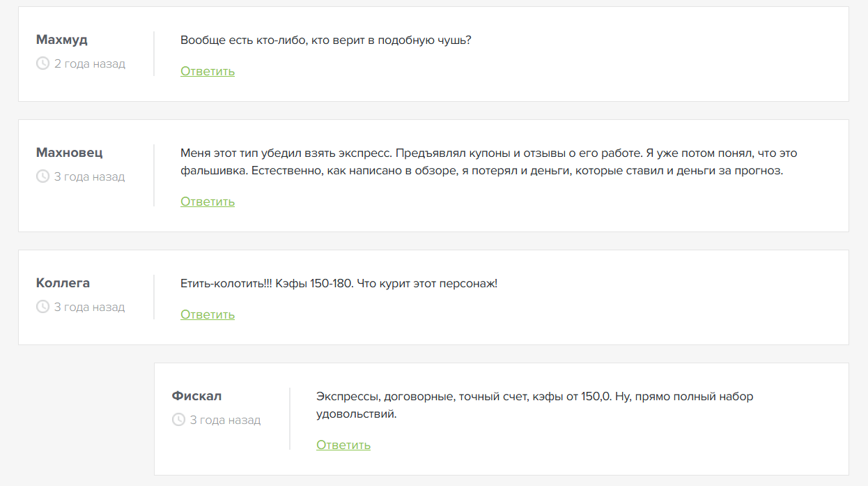This screenshot has height=486, width=868.
Task: Select the username Махновец
Action: pyautogui.click(x=69, y=152)
